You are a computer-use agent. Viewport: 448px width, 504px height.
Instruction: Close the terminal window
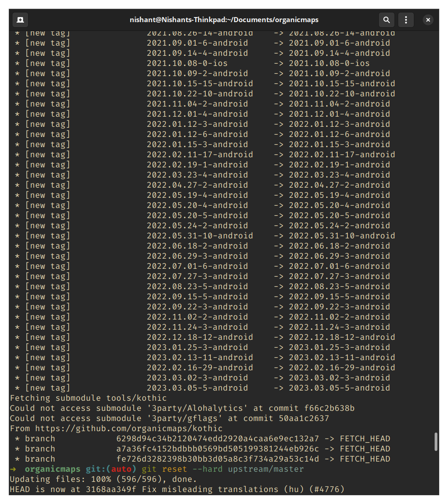[428, 19]
